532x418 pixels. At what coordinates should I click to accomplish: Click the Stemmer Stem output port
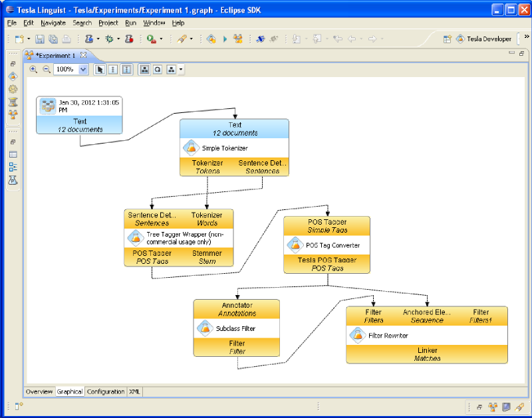207,257
